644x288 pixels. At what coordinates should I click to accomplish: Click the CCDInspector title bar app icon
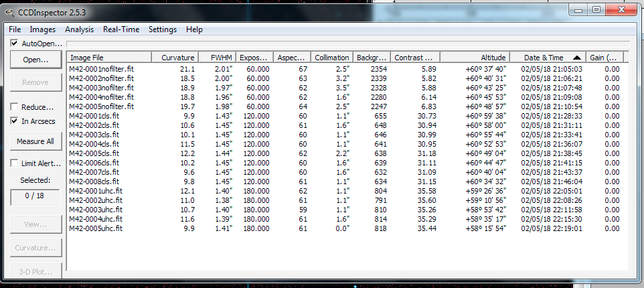(9, 12)
